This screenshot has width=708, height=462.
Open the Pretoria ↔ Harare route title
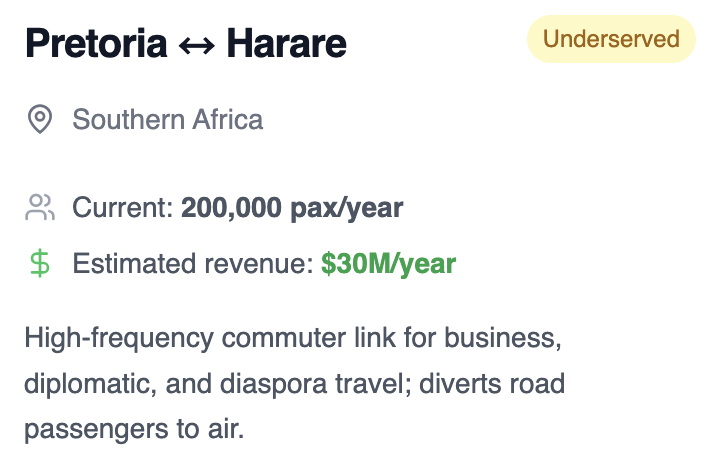[186, 43]
